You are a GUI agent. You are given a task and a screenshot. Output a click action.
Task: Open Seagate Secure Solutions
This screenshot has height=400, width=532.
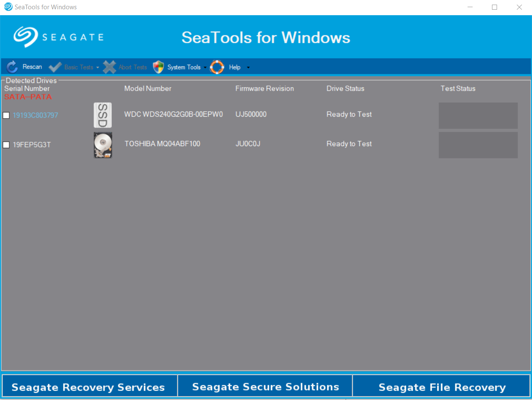265,386
